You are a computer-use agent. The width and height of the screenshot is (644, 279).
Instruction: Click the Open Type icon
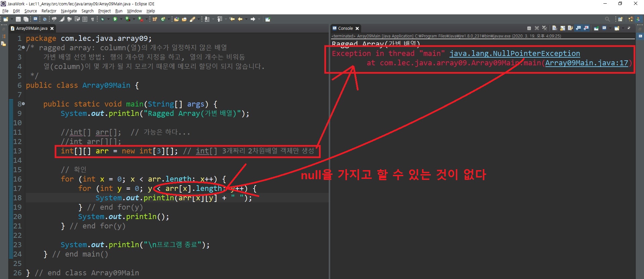pyautogui.click(x=177, y=19)
